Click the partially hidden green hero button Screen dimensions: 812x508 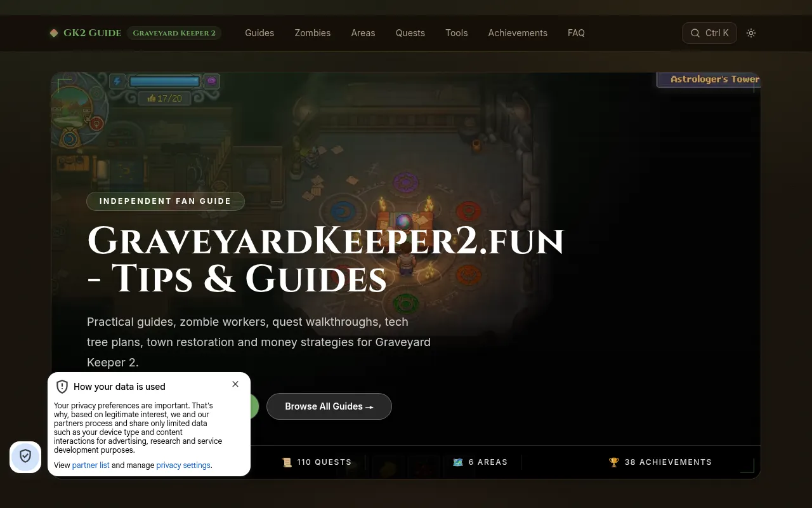tap(254, 406)
